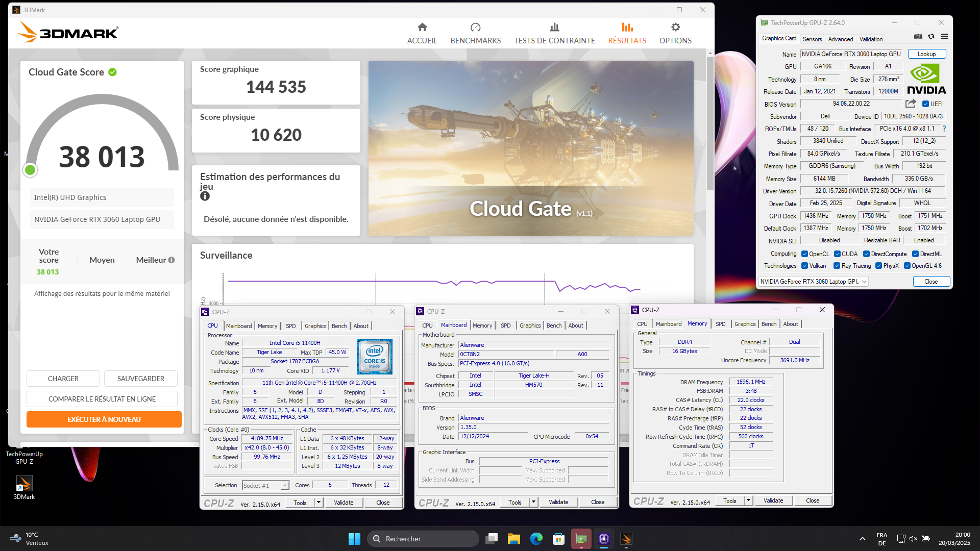Switch to the Advanced tab in GPU-Z

point(840,39)
